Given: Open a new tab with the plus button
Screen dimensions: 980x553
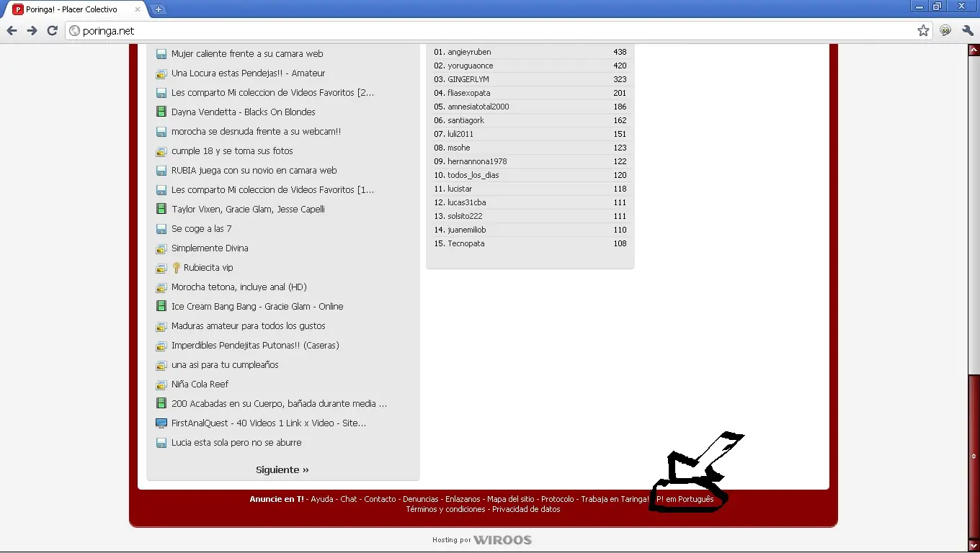Looking at the screenshot, I should tap(159, 9).
